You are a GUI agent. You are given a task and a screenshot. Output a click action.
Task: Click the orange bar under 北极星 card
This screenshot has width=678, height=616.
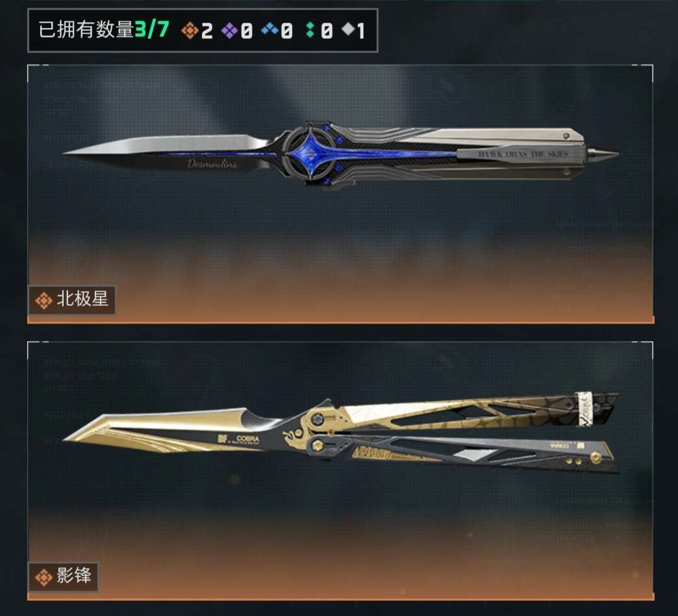(x=341, y=320)
